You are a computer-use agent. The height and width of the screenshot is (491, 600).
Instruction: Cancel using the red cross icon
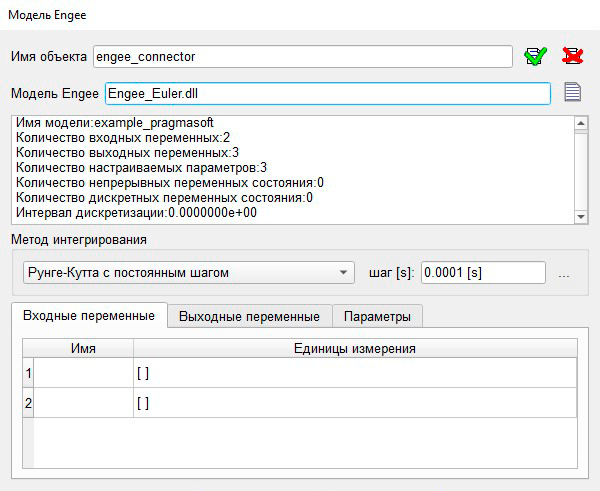pyautogui.click(x=572, y=57)
